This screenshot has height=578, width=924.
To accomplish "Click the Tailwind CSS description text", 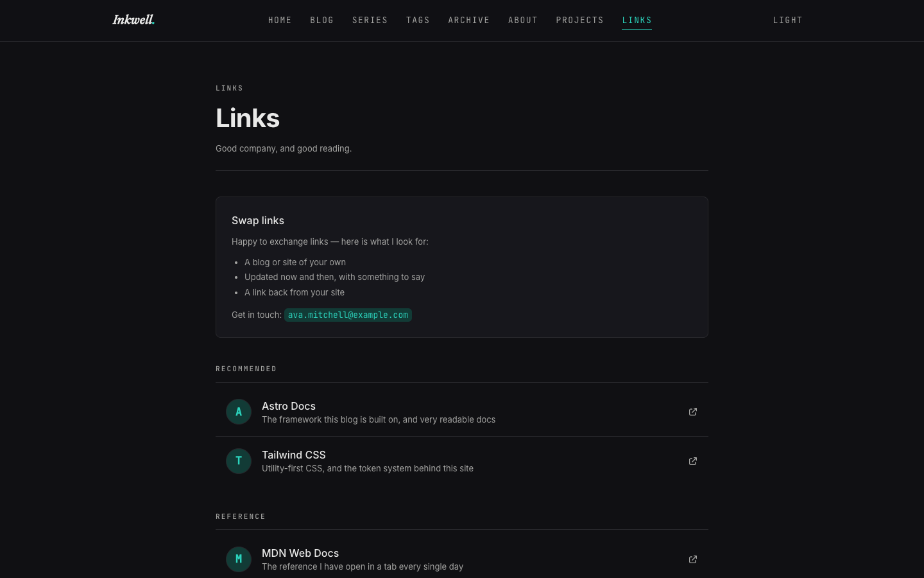I will [x=368, y=468].
